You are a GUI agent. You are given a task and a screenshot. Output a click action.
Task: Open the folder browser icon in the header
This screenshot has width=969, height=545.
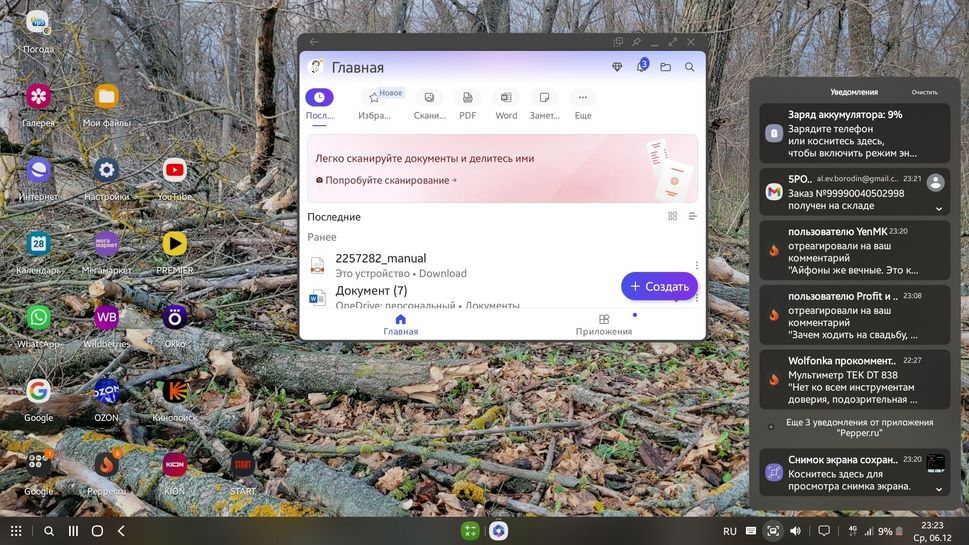tap(665, 67)
